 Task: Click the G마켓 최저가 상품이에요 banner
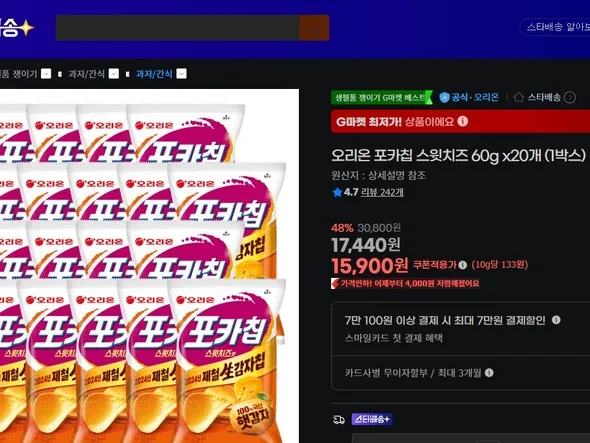[460, 122]
